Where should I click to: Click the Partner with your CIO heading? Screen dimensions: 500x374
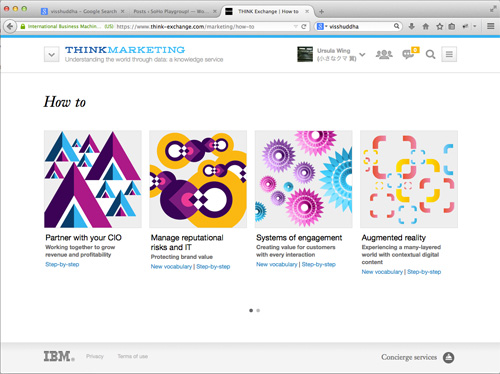(x=83, y=238)
